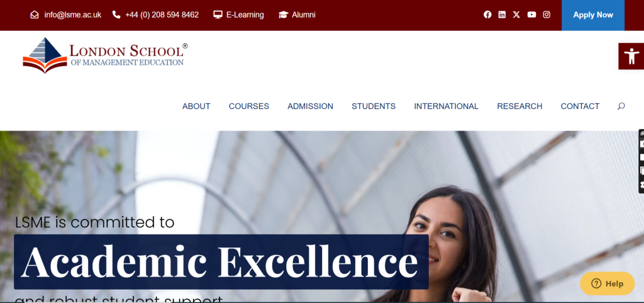Open the Facebook social icon
This screenshot has width=644, height=303.
pyautogui.click(x=487, y=14)
